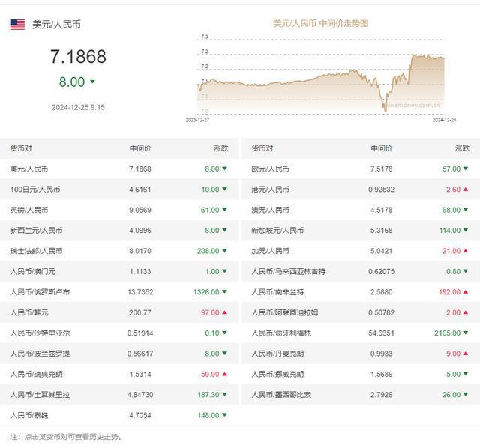This screenshot has width=480, height=448.
Task: Click the 2024-12-25 9:15 timestamp
Action: (78, 107)
